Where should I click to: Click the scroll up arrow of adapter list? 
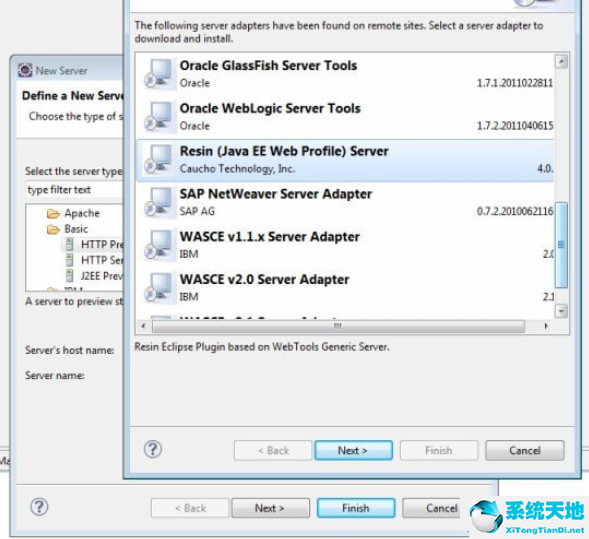pos(561,62)
